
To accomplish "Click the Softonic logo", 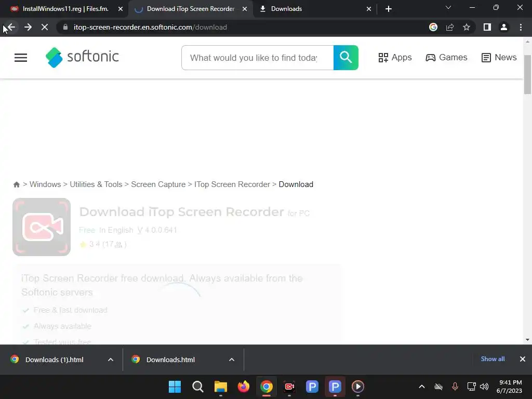I will click(82, 57).
